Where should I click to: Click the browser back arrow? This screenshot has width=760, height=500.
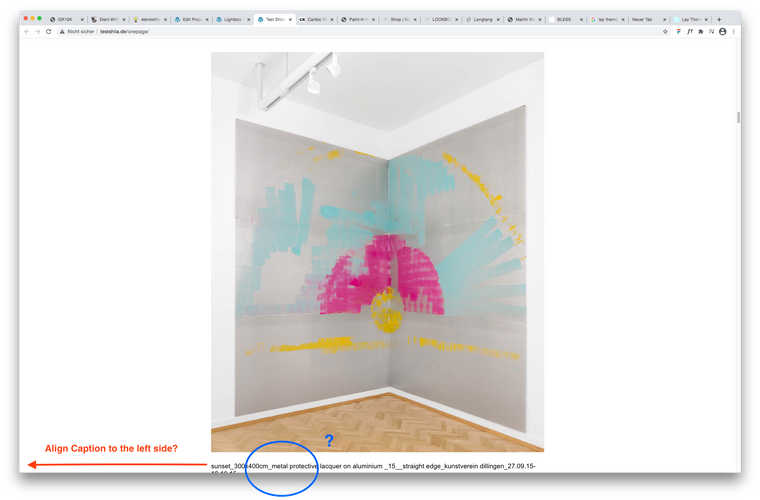click(27, 32)
